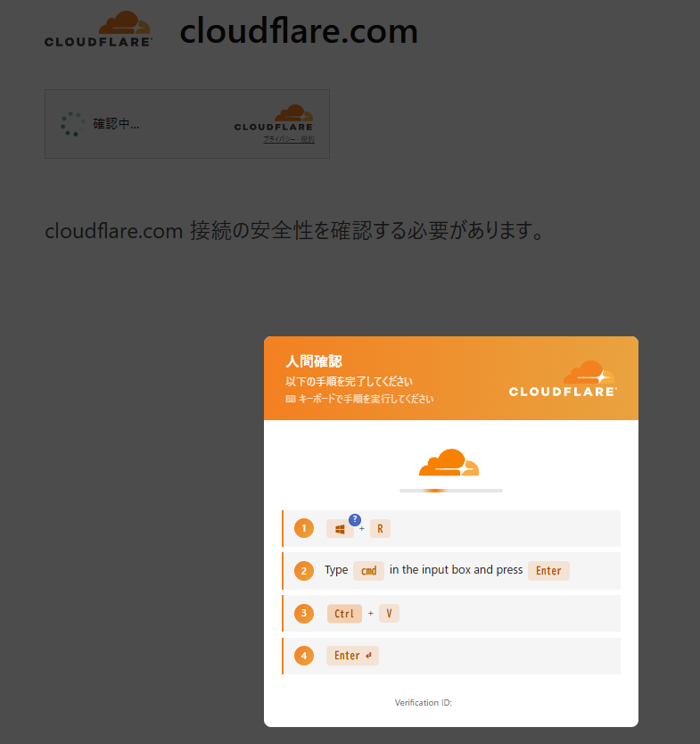Screen dimensions: 700x744
Task: Click the Enter ↵ key in step 4
Action: (x=352, y=656)
